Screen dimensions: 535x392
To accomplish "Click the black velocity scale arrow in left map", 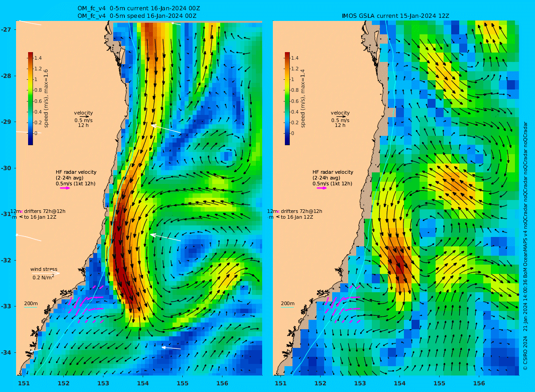I will [x=84, y=117].
